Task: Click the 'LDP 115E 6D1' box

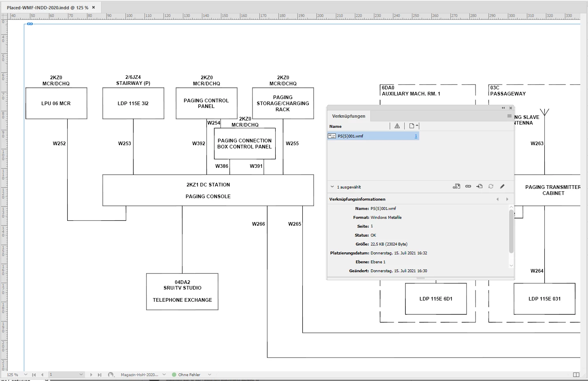Action: pyautogui.click(x=436, y=299)
